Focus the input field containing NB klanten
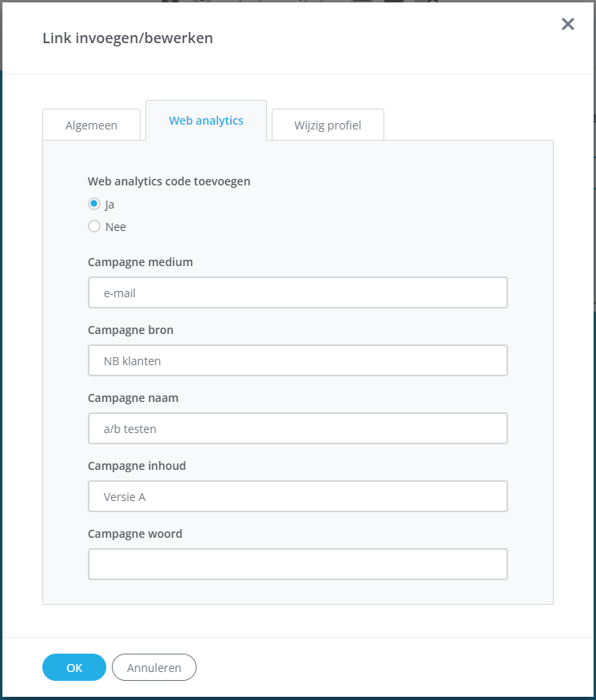 298,360
